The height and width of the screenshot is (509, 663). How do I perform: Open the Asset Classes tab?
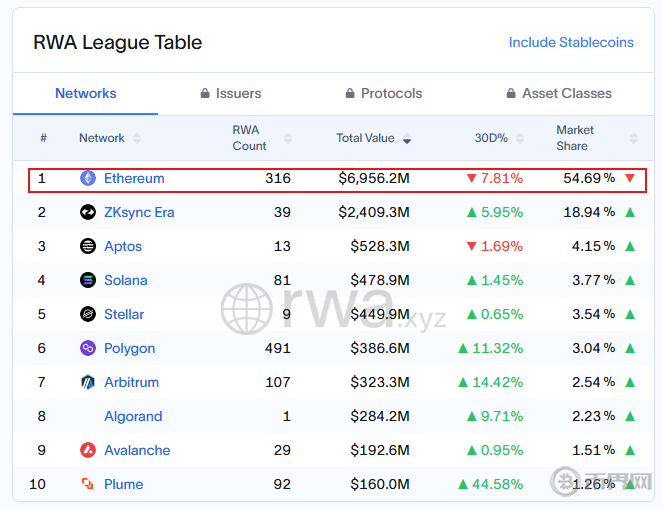pos(559,93)
